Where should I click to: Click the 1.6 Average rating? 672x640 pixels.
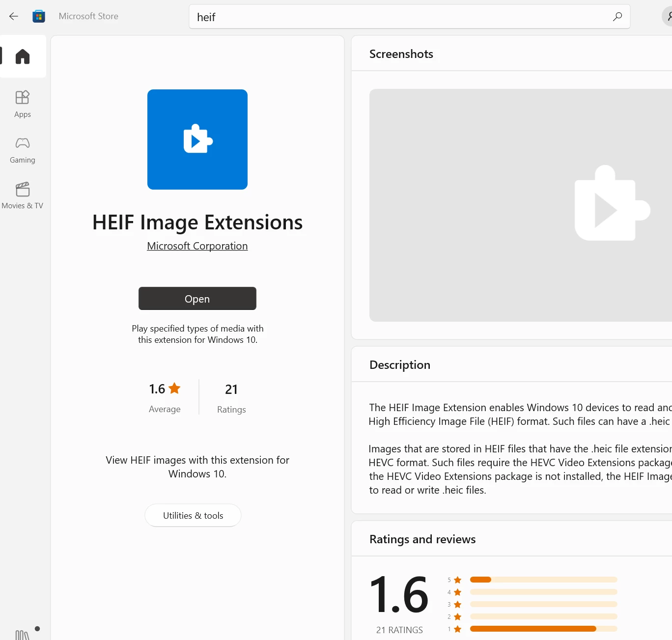165,397
